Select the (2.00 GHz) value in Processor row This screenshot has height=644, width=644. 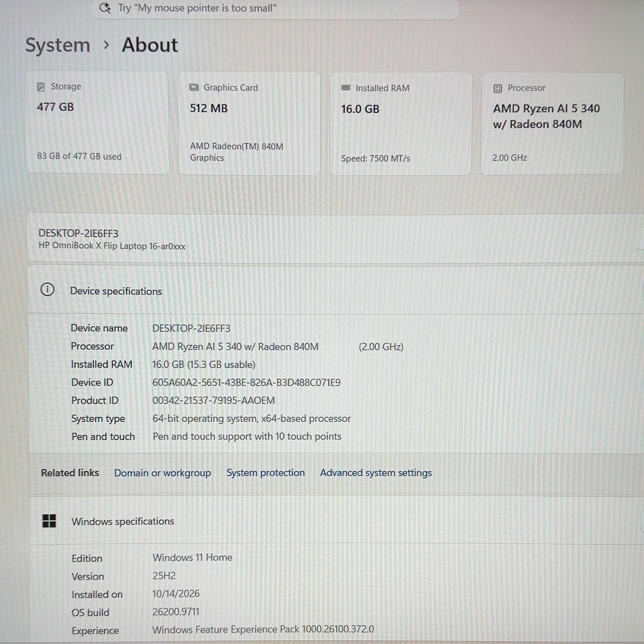pos(381,347)
